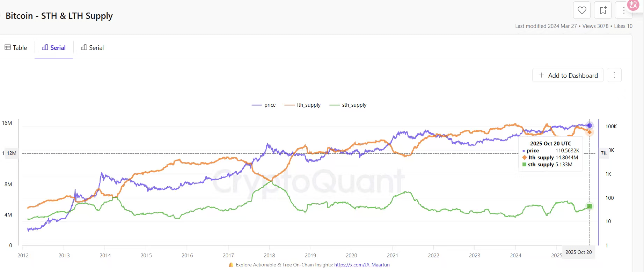644x272 pixels.
Task: Open the active Serial chart tab
Action: pyautogui.click(x=54, y=48)
